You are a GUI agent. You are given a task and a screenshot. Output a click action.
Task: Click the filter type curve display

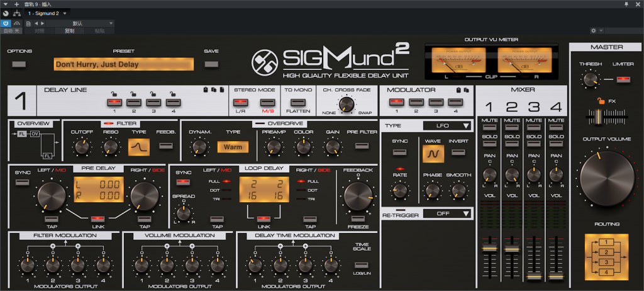pyautogui.click(x=139, y=147)
